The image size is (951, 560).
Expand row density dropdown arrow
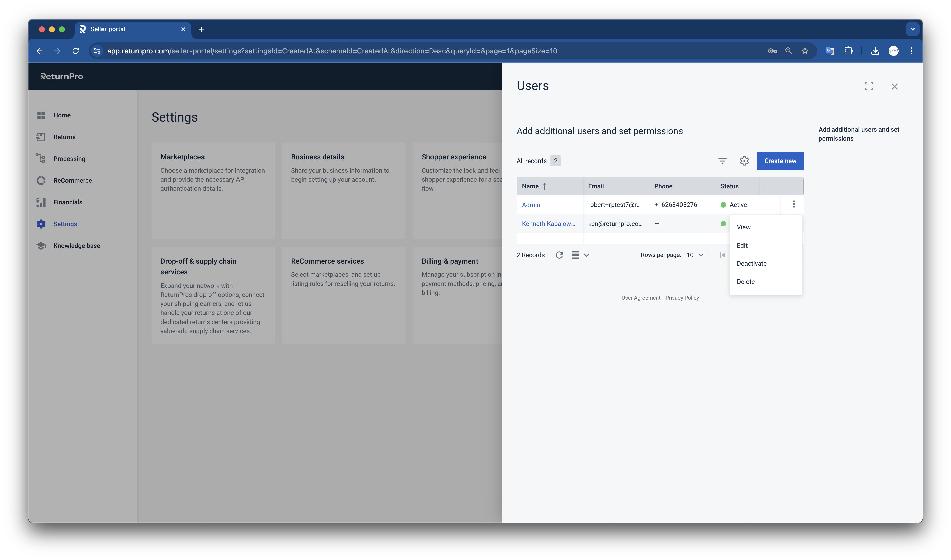pyautogui.click(x=586, y=255)
